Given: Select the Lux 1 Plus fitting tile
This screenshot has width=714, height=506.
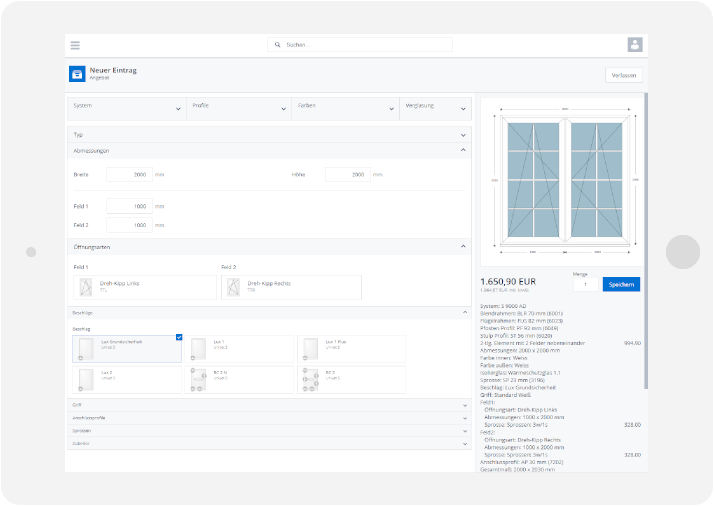Looking at the screenshot, I should (x=352, y=348).
